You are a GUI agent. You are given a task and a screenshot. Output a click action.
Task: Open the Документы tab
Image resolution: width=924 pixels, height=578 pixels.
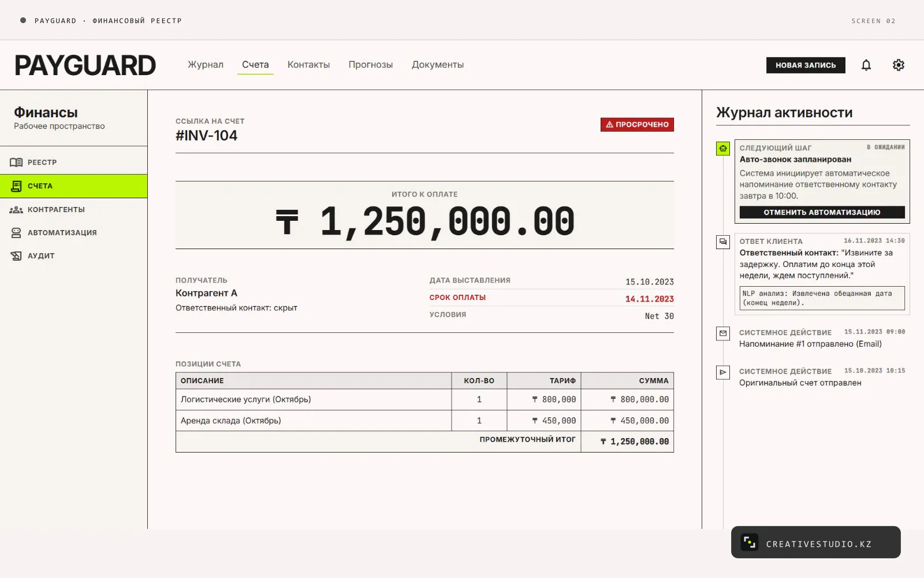click(x=438, y=65)
